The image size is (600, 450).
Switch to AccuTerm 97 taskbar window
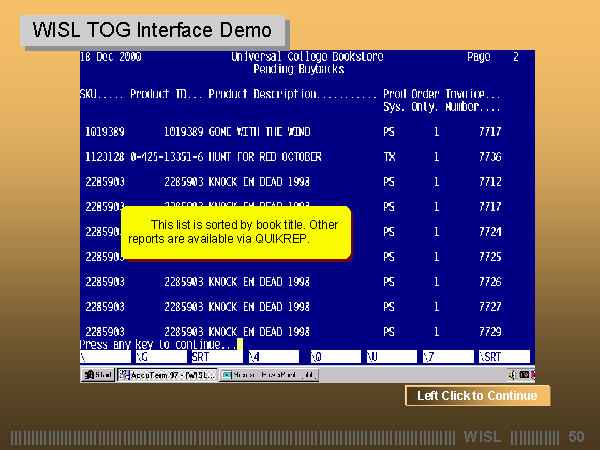tap(166, 375)
